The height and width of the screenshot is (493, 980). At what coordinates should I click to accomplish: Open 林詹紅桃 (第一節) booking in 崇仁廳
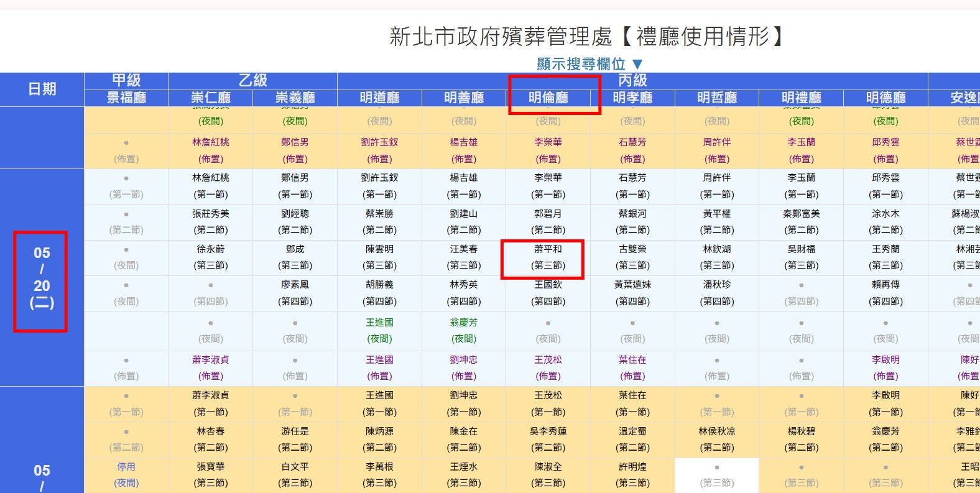211,186
